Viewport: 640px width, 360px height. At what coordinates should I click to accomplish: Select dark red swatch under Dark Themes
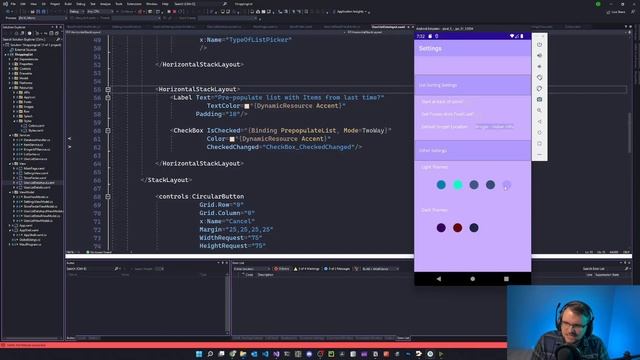click(x=458, y=228)
